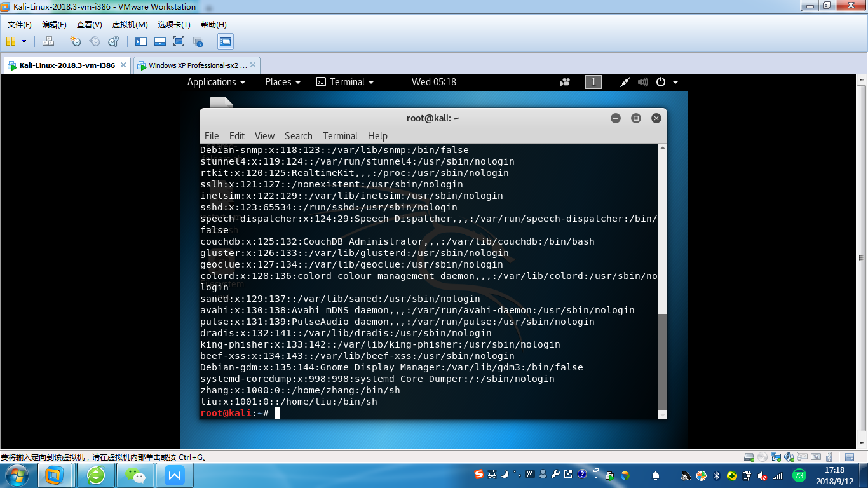This screenshot has width=868, height=488.
Task: Open WeChat from the taskbar
Action: (x=135, y=475)
